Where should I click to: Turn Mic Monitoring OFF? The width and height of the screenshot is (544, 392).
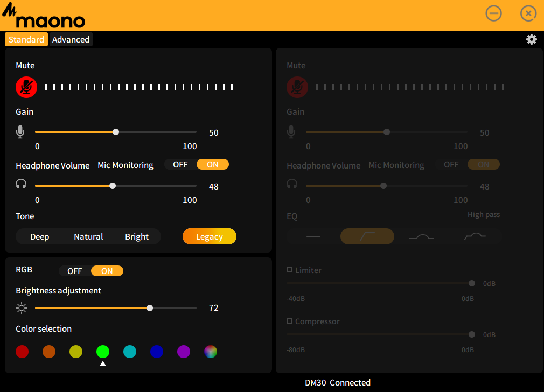tap(180, 165)
